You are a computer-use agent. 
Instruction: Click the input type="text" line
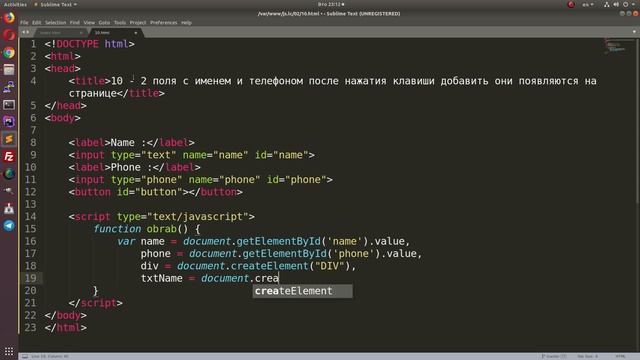point(192,155)
